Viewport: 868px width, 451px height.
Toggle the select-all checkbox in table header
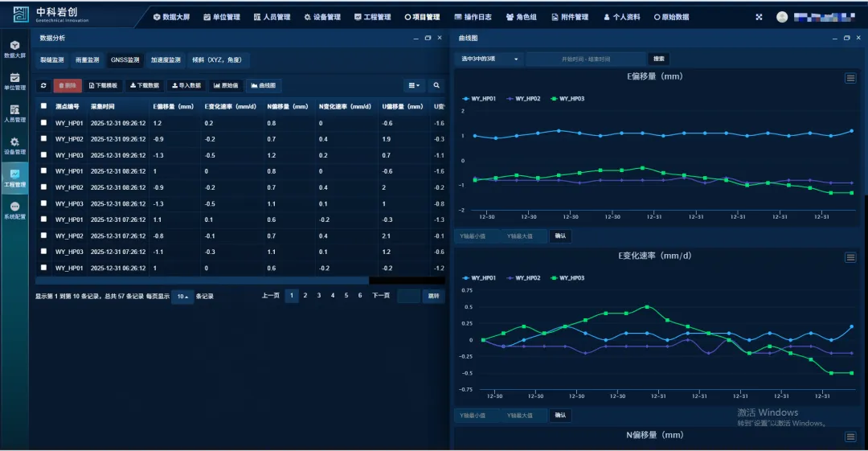point(43,106)
